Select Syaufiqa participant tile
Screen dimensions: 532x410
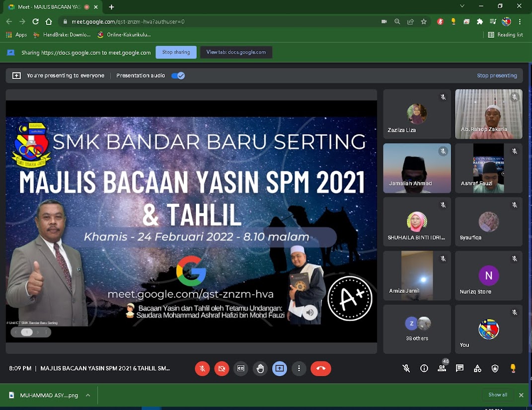(489, 222)
